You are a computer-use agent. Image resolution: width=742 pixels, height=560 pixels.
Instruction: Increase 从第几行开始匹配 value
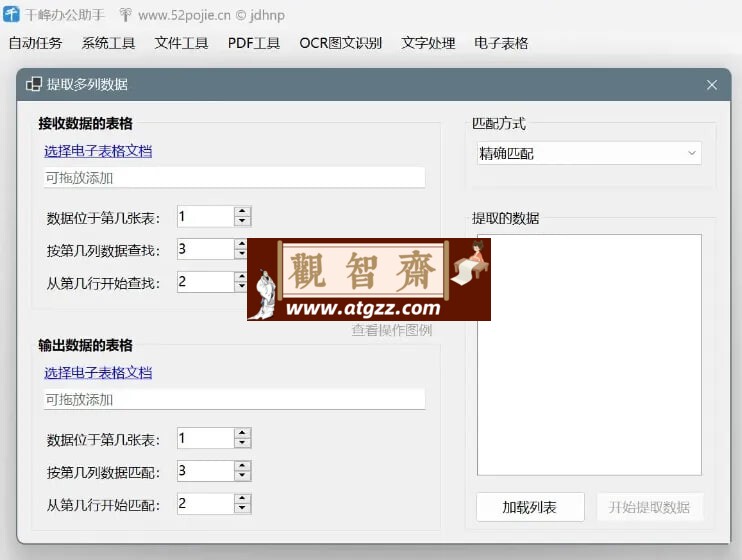coord(242,498)
